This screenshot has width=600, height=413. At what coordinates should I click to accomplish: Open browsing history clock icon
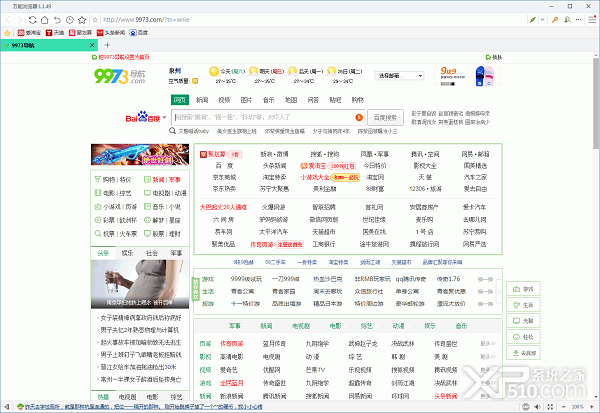70,20
